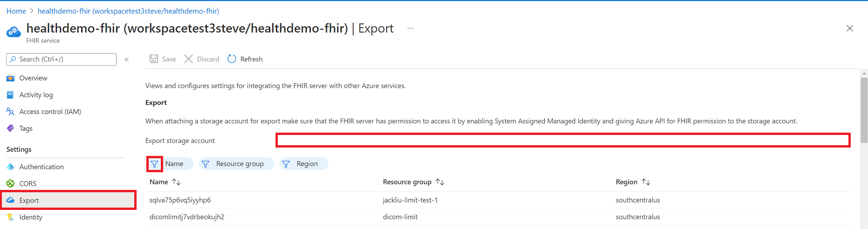The width and height of the screenshot is (868, 229).
Task: Click the FHIR service cloud icon
Action: [14, 32]
